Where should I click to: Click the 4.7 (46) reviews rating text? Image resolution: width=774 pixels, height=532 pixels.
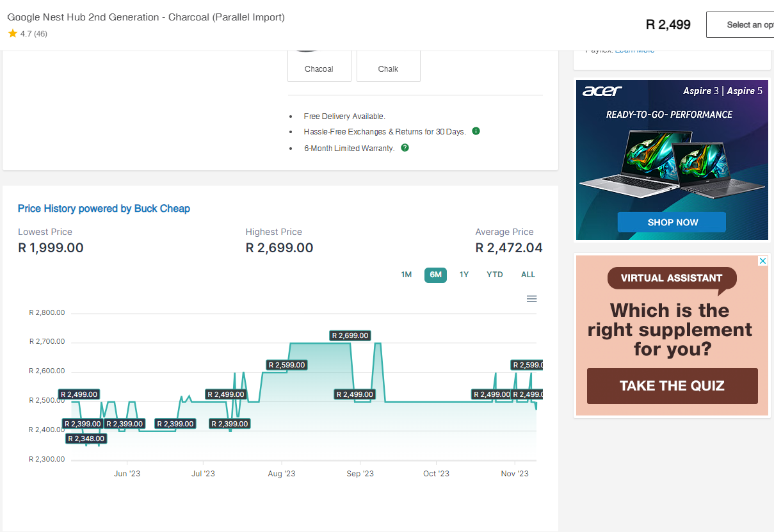pos(34,34)
